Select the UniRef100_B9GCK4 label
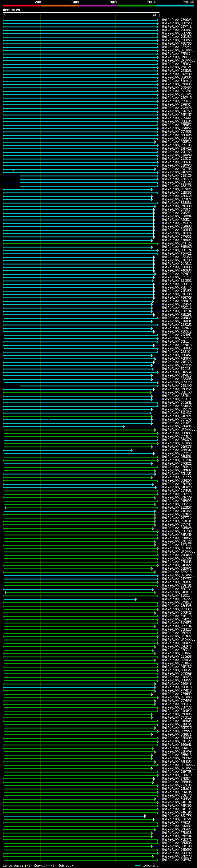Screen dimensions: 197x868 click(x=177, y=104)
